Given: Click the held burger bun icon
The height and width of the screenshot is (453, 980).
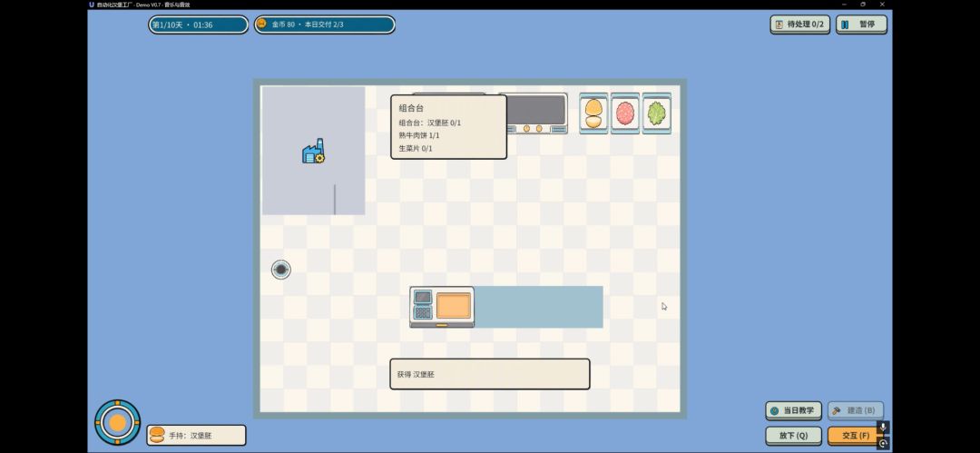Looking at the screenshot, I should (157, 435).
